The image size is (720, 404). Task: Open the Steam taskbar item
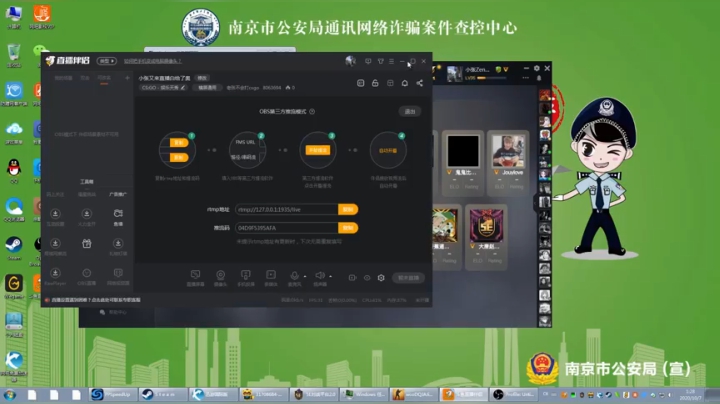[163, 394]
